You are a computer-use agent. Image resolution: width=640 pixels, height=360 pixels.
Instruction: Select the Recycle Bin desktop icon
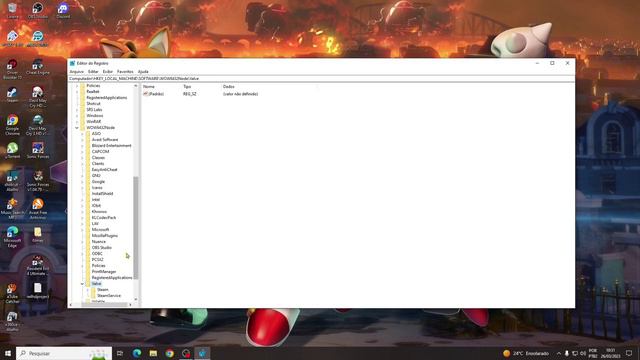[13, 10]
